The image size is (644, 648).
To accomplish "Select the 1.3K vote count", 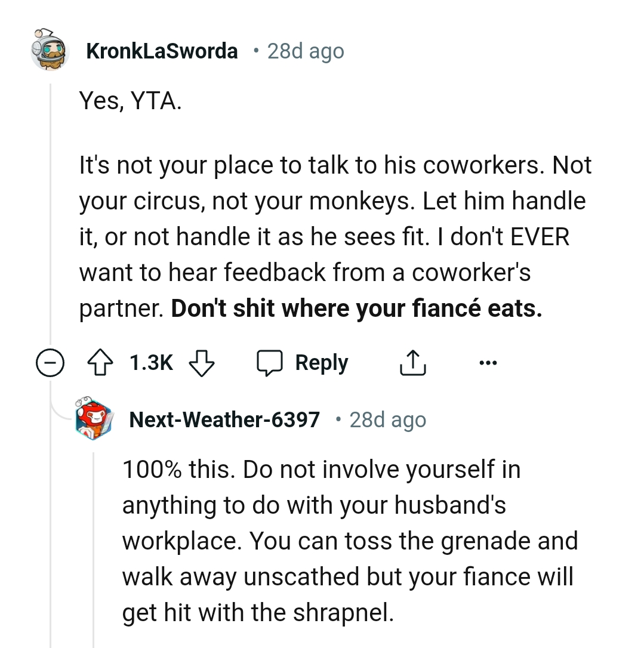I will point(150,362).
